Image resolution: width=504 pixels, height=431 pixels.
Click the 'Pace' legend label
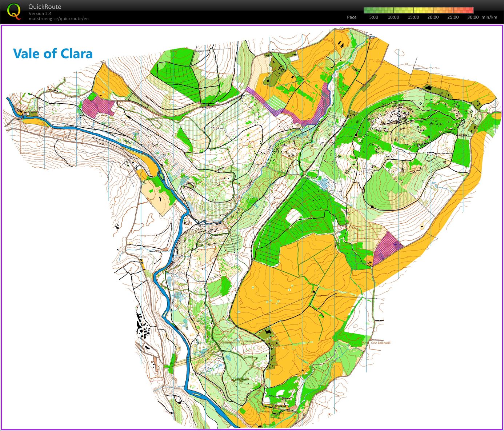tap(352, 17)
